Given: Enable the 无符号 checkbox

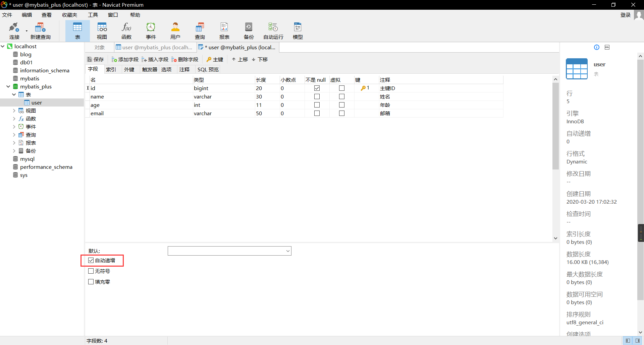Looking at the screenshot, I should coord(91,271).
